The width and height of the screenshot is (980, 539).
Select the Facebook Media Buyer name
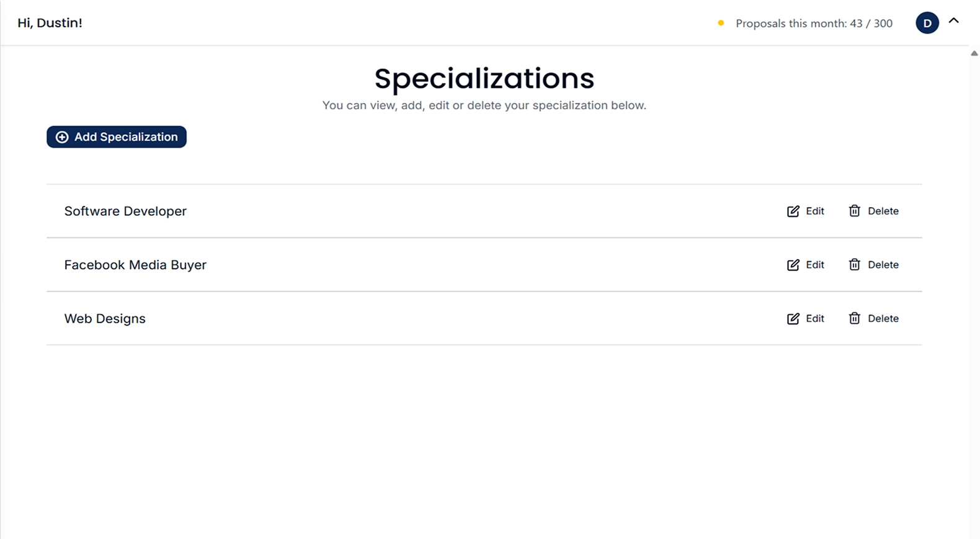135,265
